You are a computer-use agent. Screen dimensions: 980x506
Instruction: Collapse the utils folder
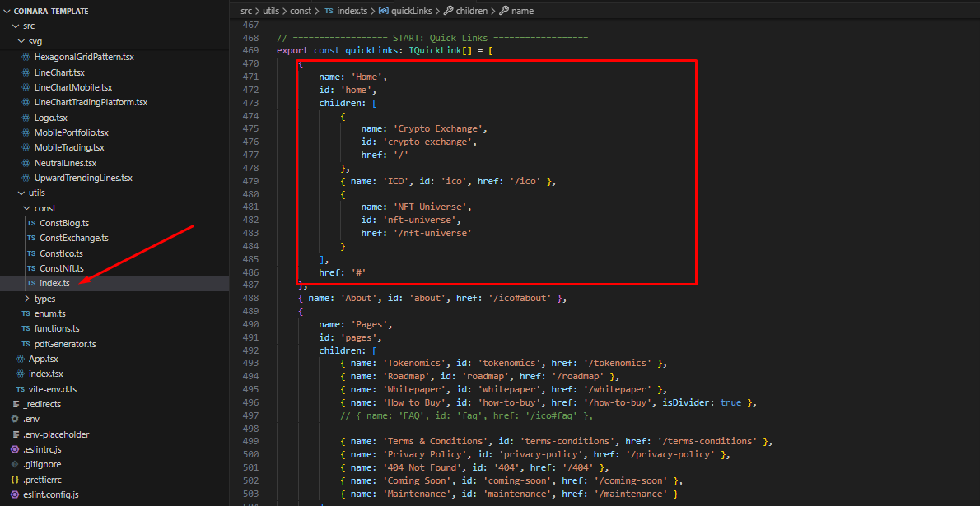[x=21, y=193]
